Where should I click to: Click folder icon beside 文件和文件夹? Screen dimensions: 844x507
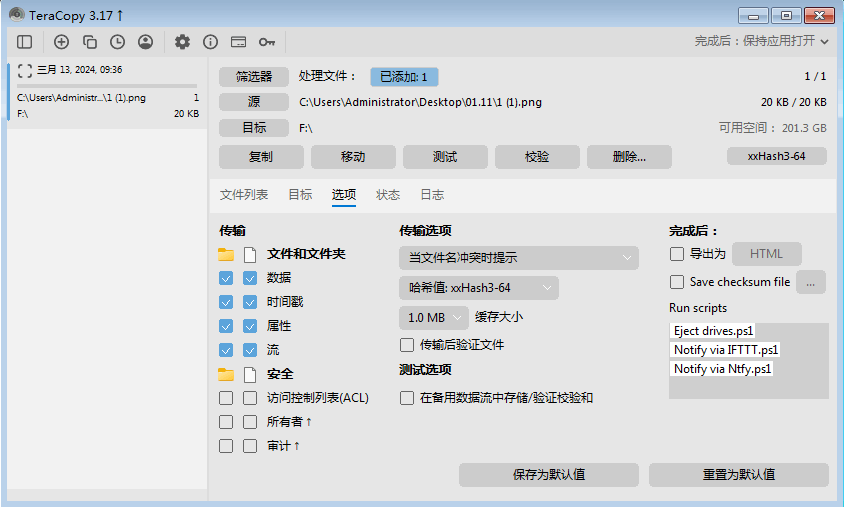pos(226,255)
